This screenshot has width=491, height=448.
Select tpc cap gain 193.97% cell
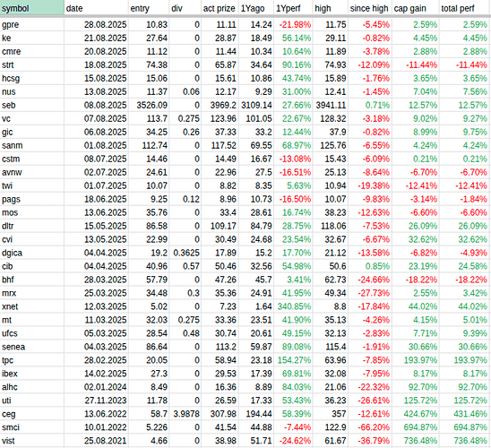[415, 360]
